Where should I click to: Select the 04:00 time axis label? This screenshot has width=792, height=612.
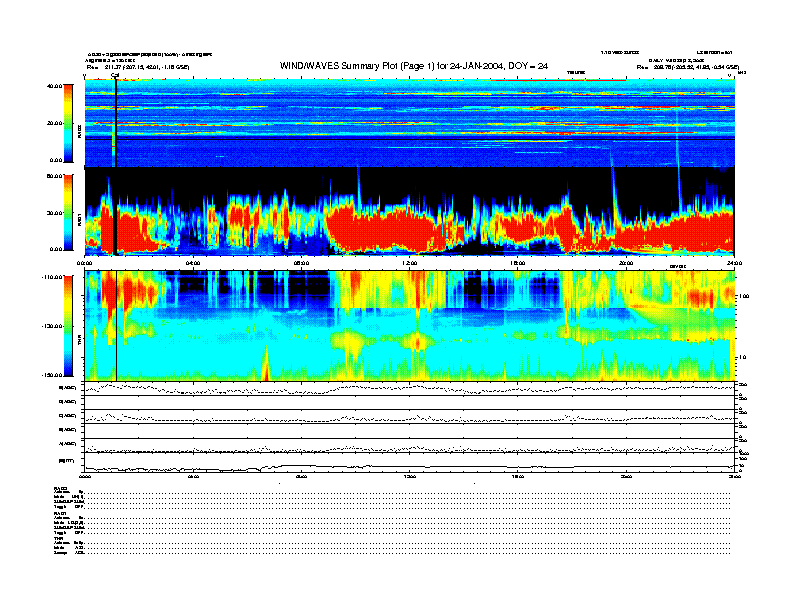point(193,264)
